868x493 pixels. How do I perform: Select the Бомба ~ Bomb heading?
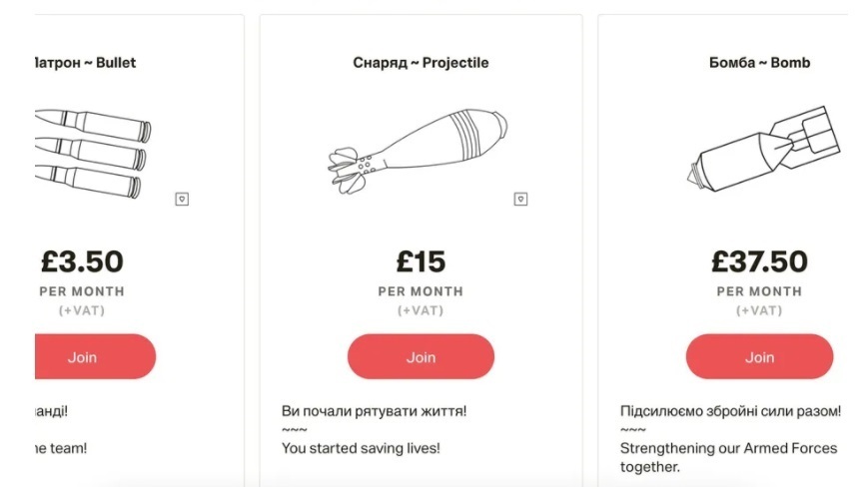pos(759,63)
